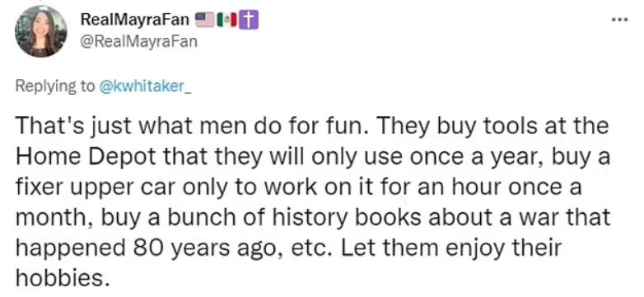Viewport: 644px width, 297px height.
Task: Click the "Replying to" label
Action: [55, 86]
